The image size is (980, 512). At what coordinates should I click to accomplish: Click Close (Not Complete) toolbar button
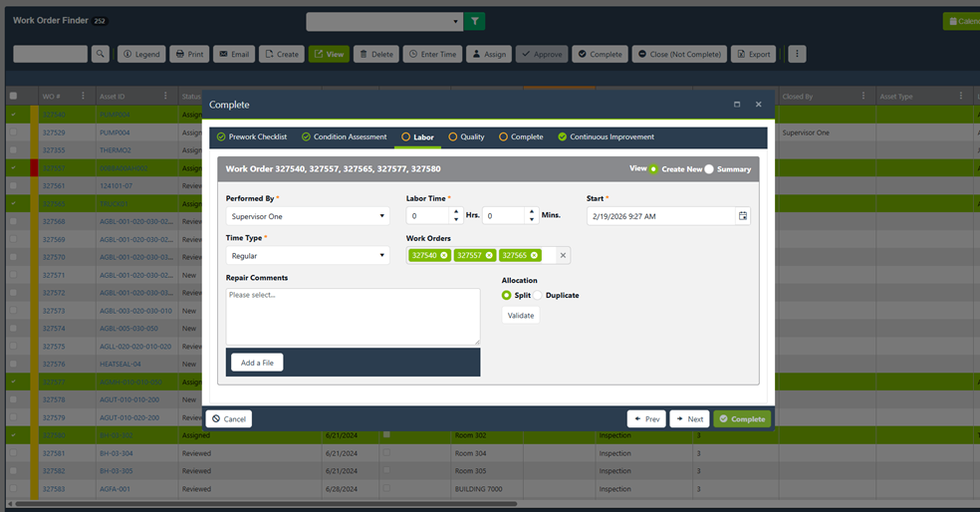click(679, 54)
